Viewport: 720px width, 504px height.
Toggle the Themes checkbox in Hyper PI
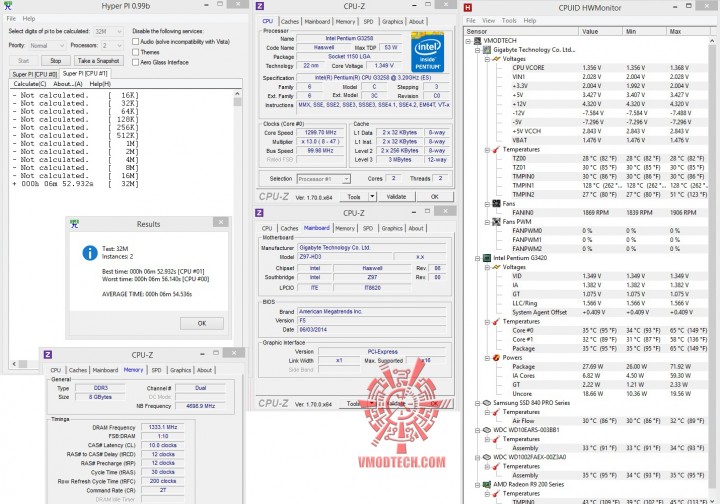[135, 52]
